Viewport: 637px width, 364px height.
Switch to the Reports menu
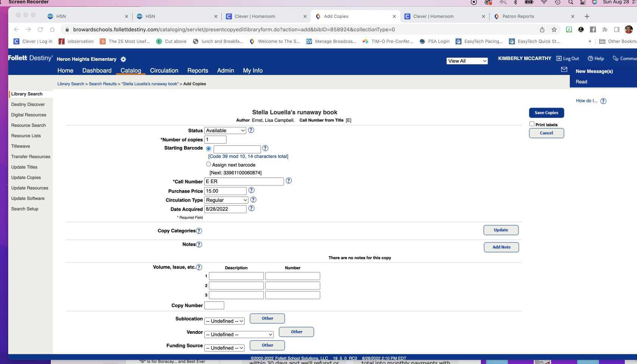click(x=198, y=70)
